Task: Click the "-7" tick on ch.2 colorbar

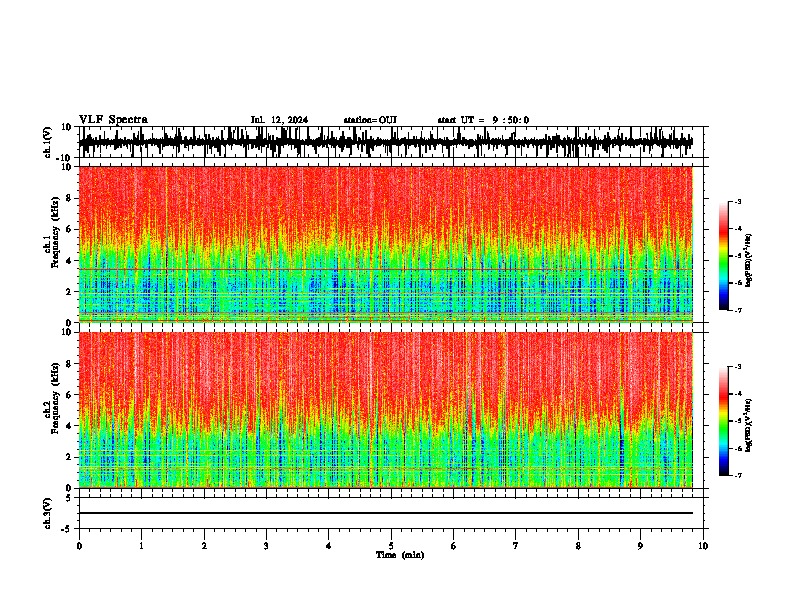Action: click(738, 475)
